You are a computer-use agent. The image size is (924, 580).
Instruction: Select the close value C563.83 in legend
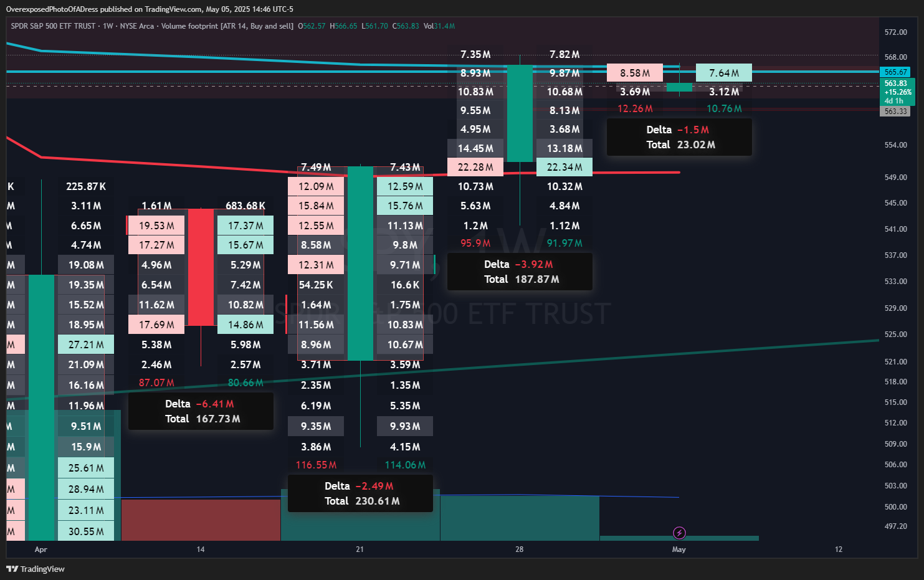406,26
